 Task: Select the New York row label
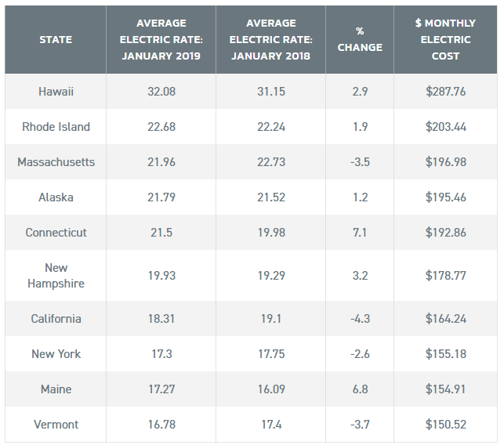click(56, 354)
